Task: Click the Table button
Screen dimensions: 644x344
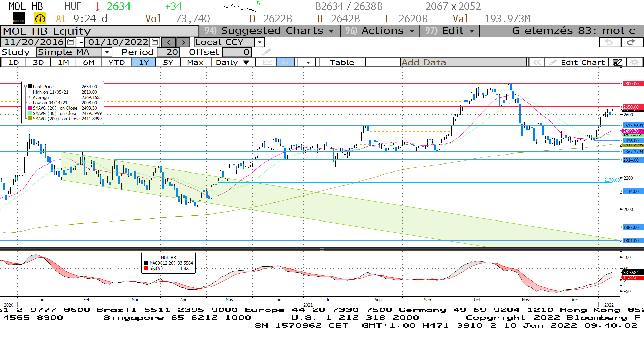Action: pyautogui.click(x=342, y=62)
